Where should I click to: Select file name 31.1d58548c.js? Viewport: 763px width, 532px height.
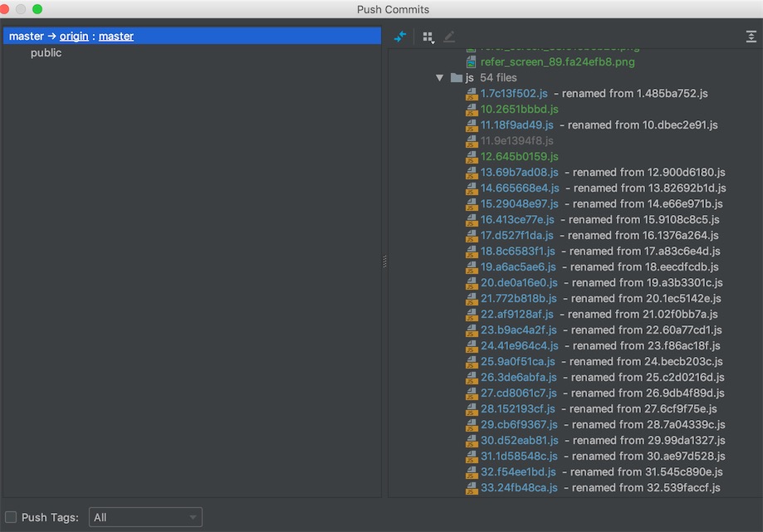[x=519, y=456]
